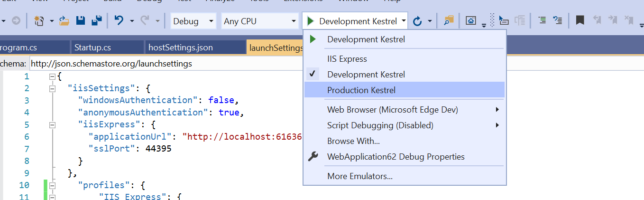The image size is (644, 200).
Task: Click the Comment Selected Lines icon
Action: point(542,21)
